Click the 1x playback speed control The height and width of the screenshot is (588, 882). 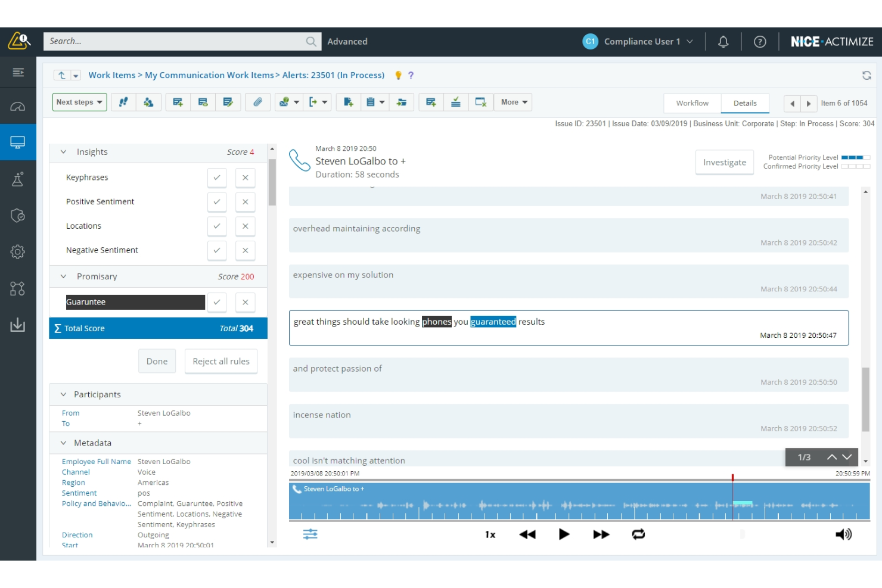[490, 534]
